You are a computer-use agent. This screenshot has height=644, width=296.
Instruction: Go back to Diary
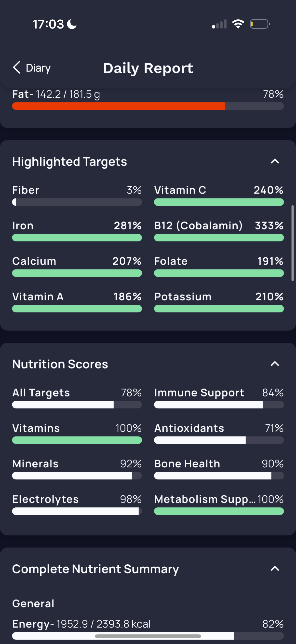click(x=31, y=68)
